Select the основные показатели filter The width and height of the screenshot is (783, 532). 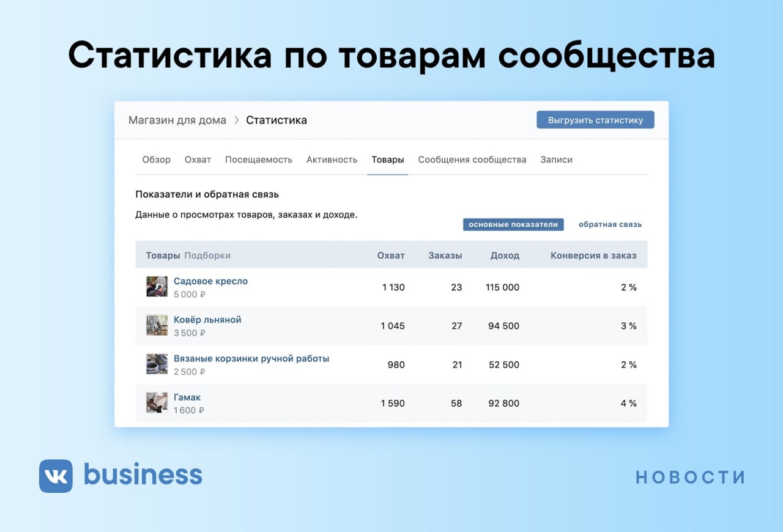pos(513,224)
